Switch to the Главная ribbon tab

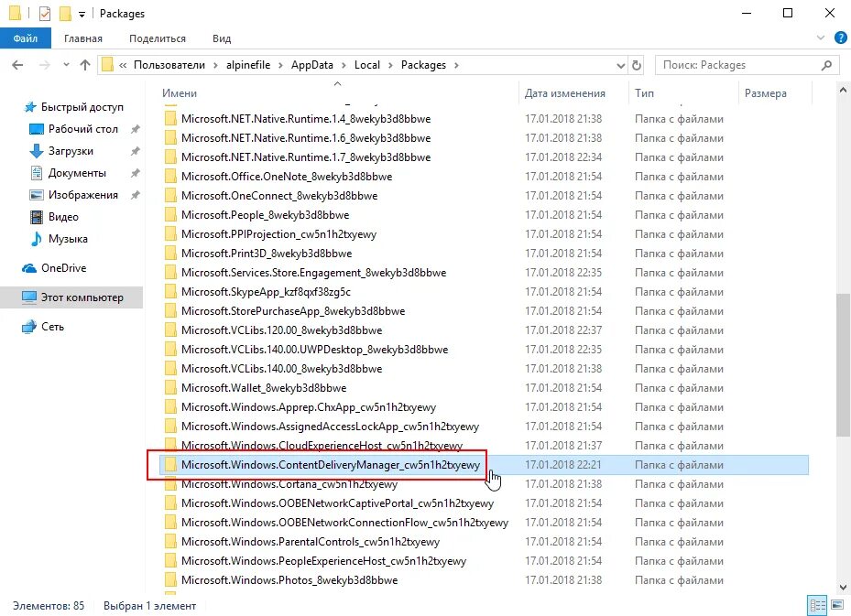tap(83, 38)
